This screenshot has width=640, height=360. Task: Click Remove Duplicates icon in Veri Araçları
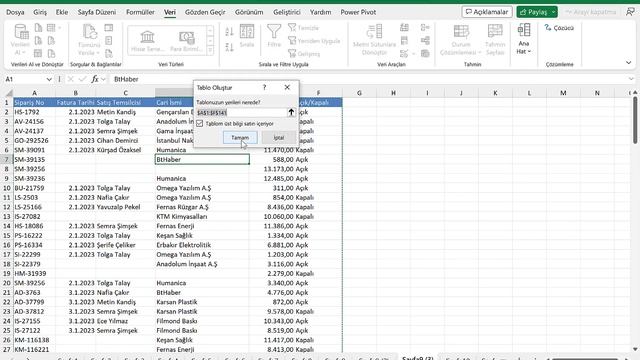pyautogui.click(x=404, y=40)
